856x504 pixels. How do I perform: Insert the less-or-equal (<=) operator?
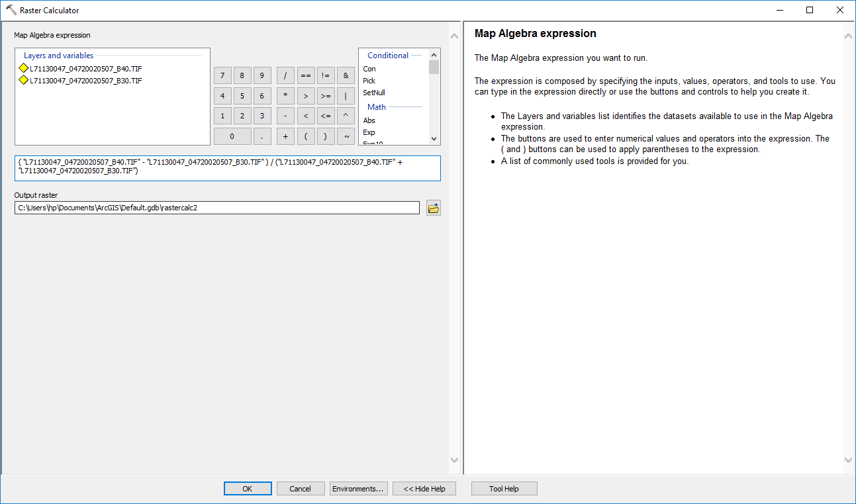(326, 116)
